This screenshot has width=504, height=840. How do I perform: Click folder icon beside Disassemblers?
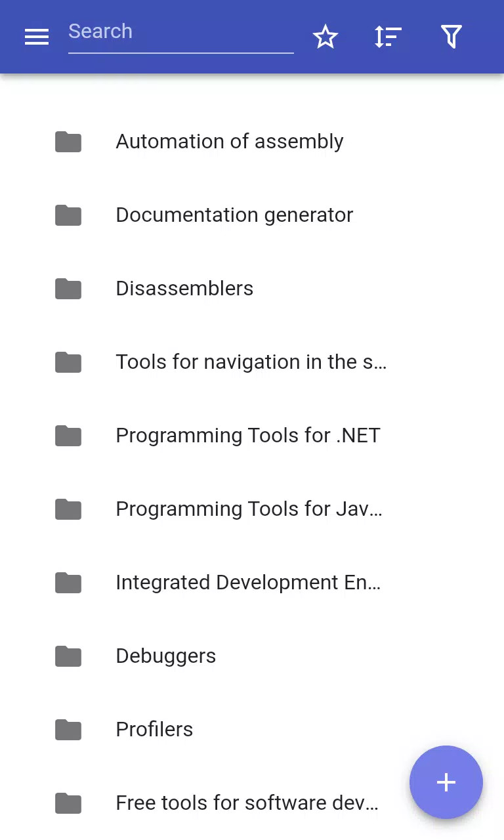[68, 289]
